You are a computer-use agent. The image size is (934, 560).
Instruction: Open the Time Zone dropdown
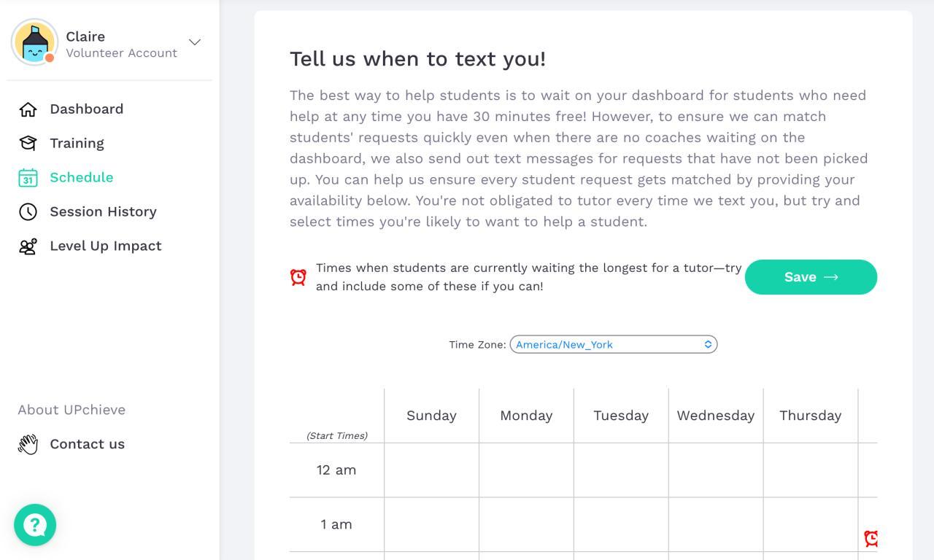point(613,344)
